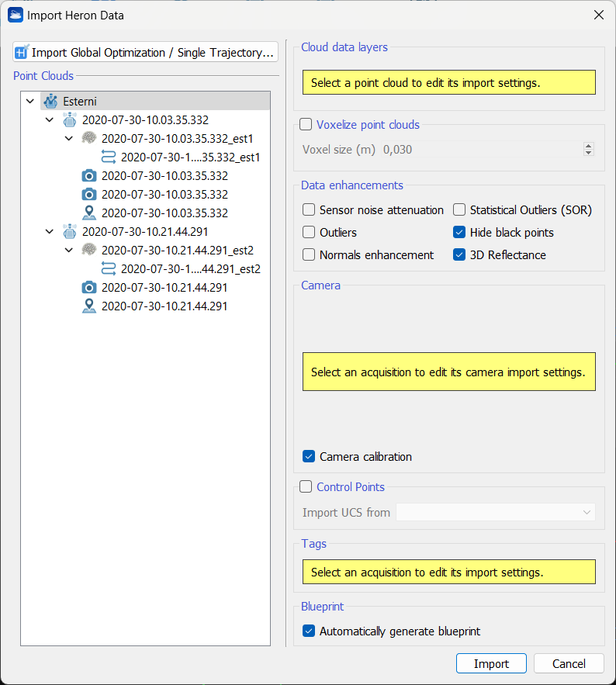Select the 2020-07-30-10.03.35.332 acquisition tree item
Viewport: 616px width, 685px height.
point(145,120)
